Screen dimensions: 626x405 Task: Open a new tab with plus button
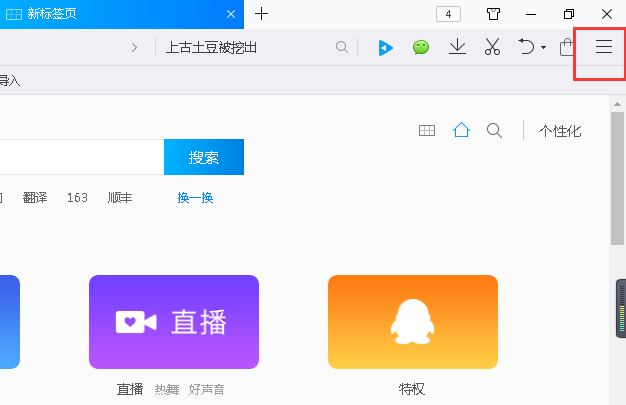click(261, 14)
